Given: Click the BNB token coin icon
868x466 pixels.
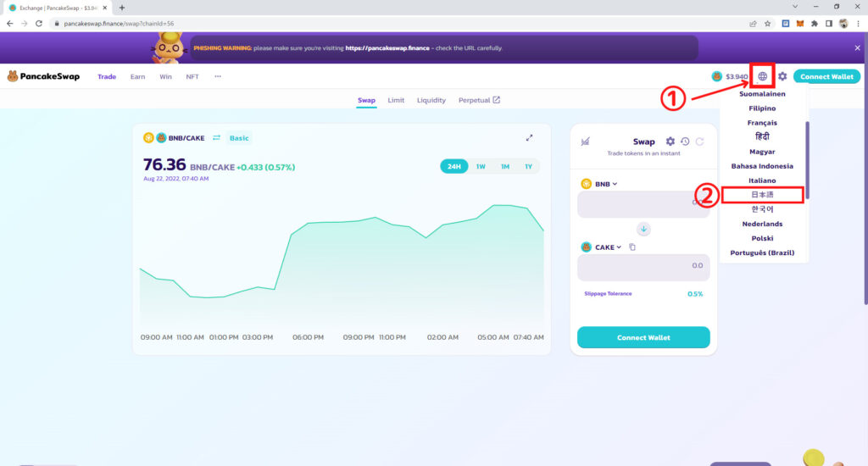Looking at the screenshot, I should tap(587, 184).
